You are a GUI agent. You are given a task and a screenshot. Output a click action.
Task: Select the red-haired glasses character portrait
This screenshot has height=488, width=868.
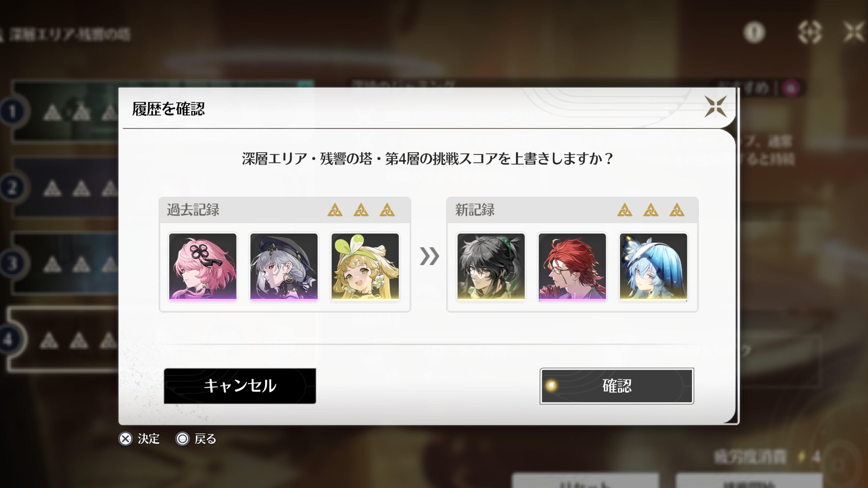click(572, 267)
